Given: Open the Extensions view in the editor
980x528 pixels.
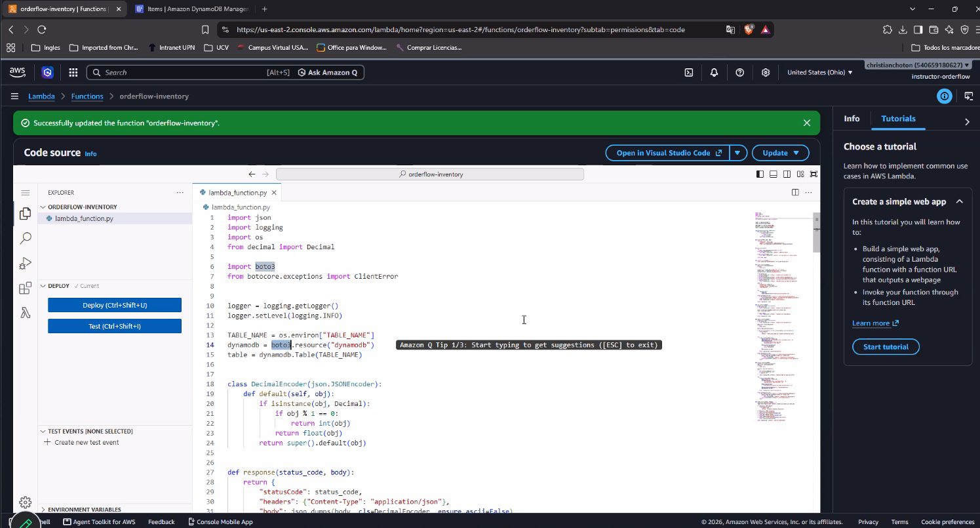Looking at the screenshot, I should click(x=26, y=289).
